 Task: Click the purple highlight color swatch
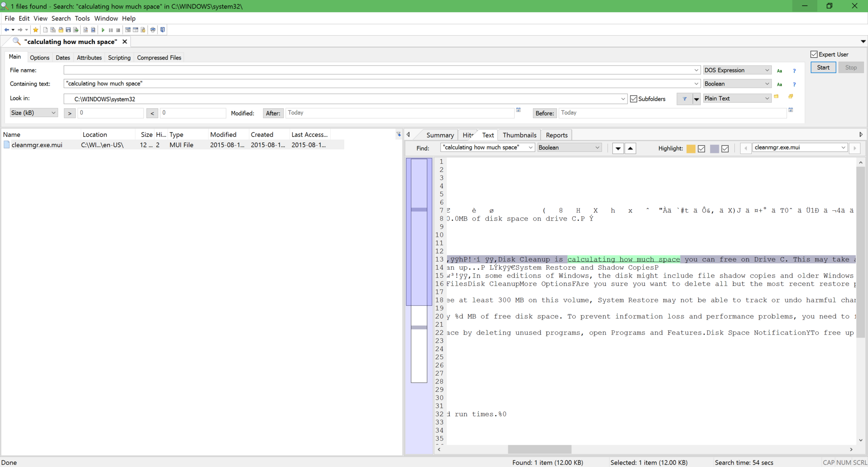[714, 149]
